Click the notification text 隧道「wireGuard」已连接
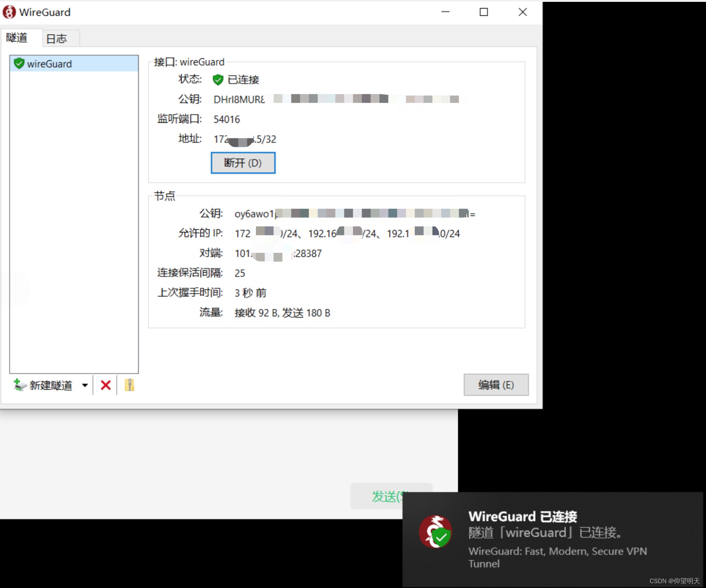The image size is (706, 588). coord(545,533)
